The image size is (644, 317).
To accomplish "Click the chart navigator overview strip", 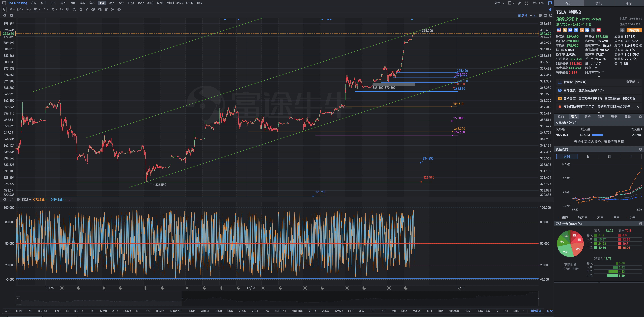I will [x=277, y=298].
